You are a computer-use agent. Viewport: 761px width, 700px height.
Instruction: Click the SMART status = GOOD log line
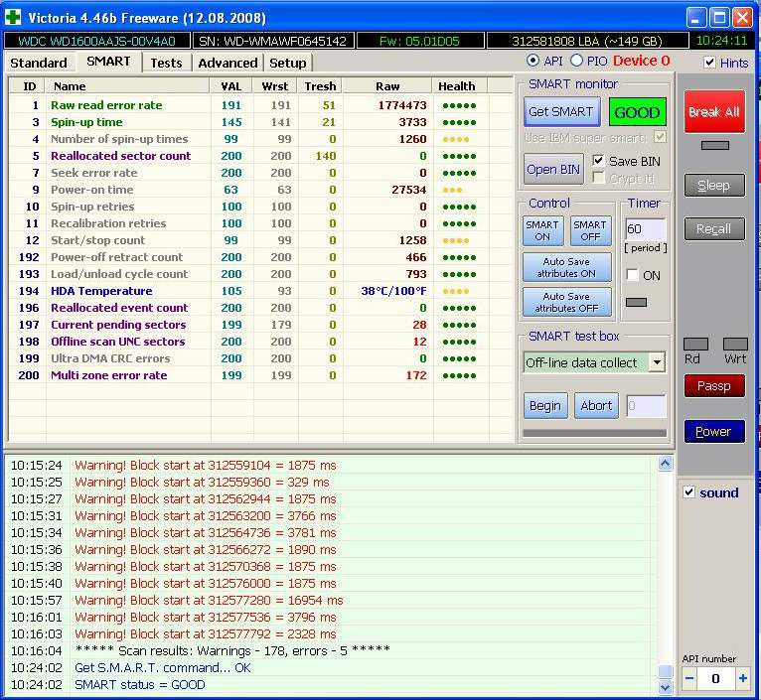(140, 684)
